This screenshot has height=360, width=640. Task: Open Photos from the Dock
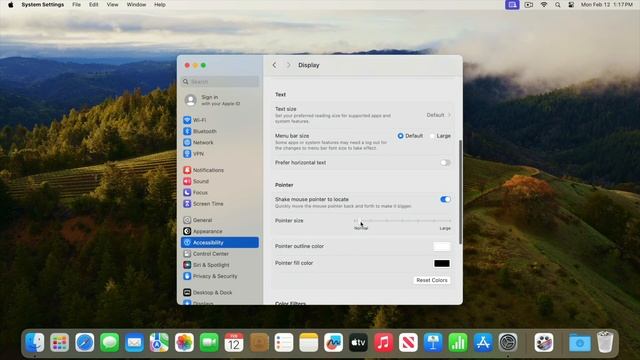[x=184, y=342]
